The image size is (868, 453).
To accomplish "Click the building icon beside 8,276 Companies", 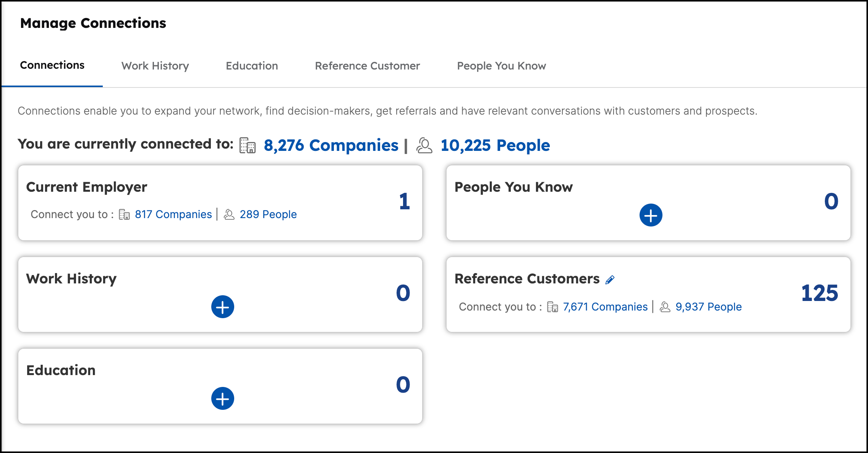I will 248,146.
